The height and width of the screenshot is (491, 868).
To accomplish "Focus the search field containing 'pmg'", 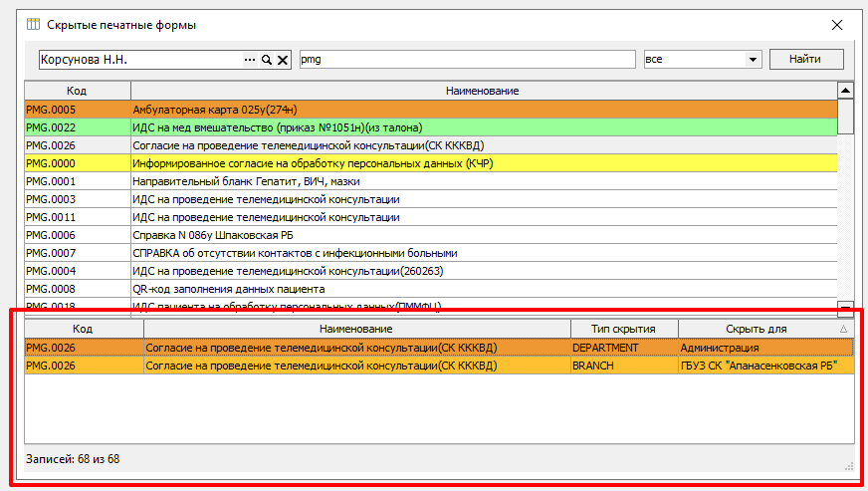I will pyautogui.click(x=467, y=60).
